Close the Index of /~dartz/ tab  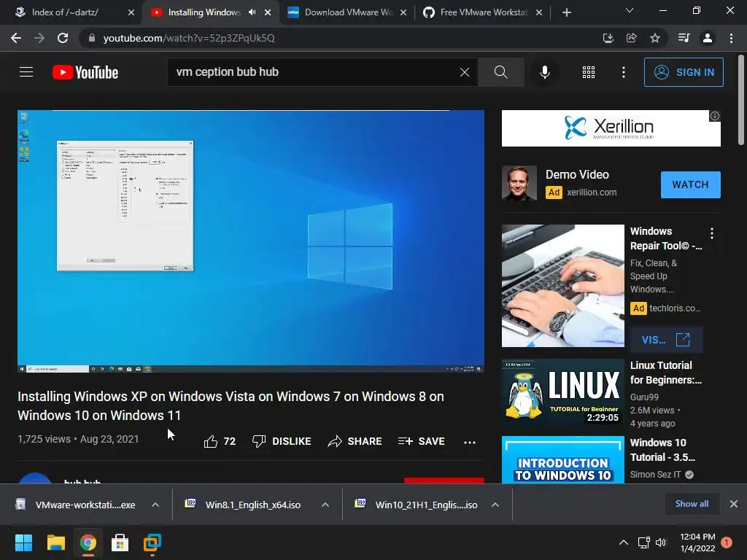pyautogui.click(x=131, y=12)
